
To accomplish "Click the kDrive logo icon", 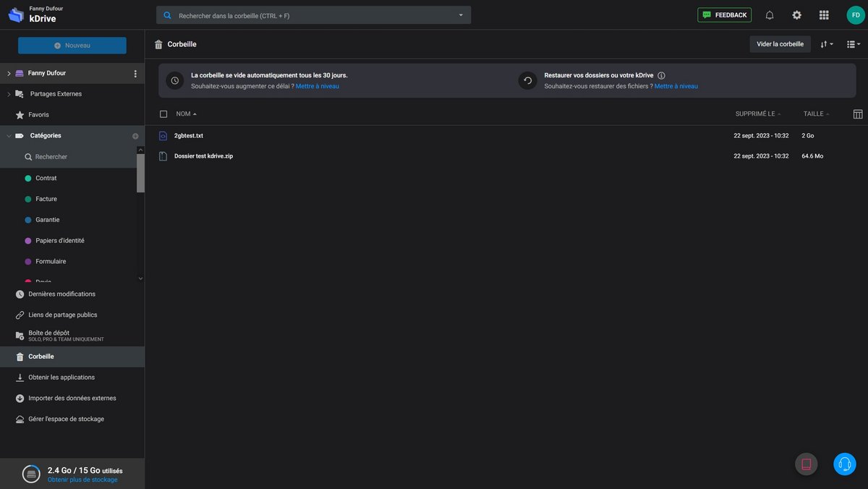I will click(x=16, y=14).
